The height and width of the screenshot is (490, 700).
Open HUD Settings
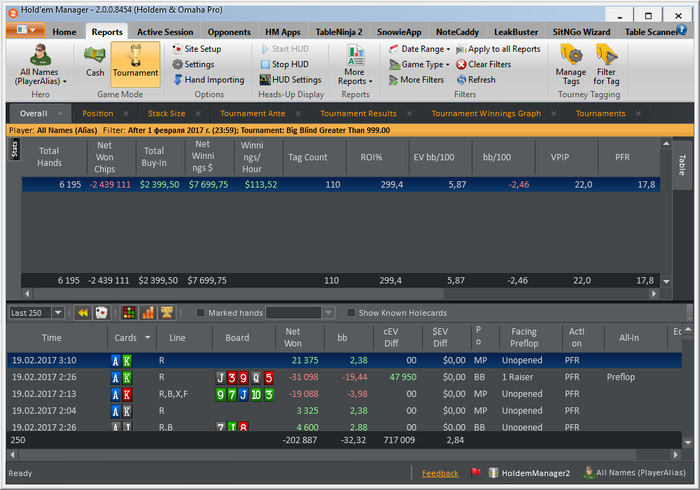(290, 80)
